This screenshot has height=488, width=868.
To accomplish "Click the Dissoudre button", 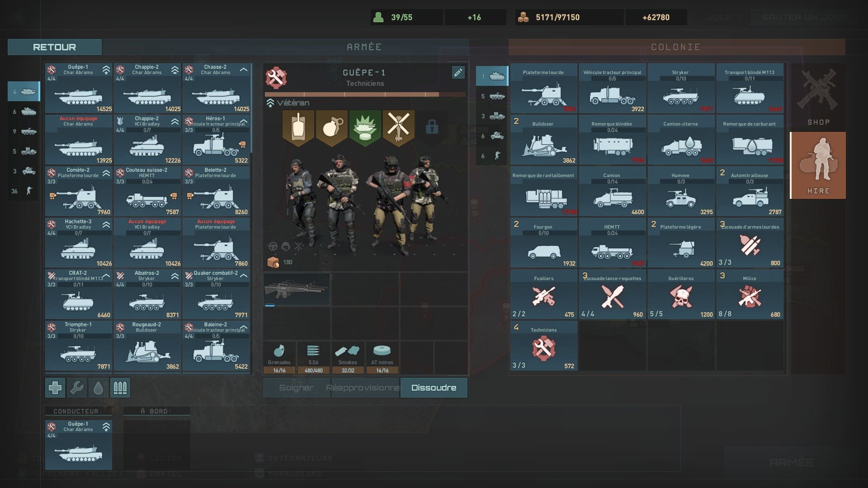I will 434,388.
